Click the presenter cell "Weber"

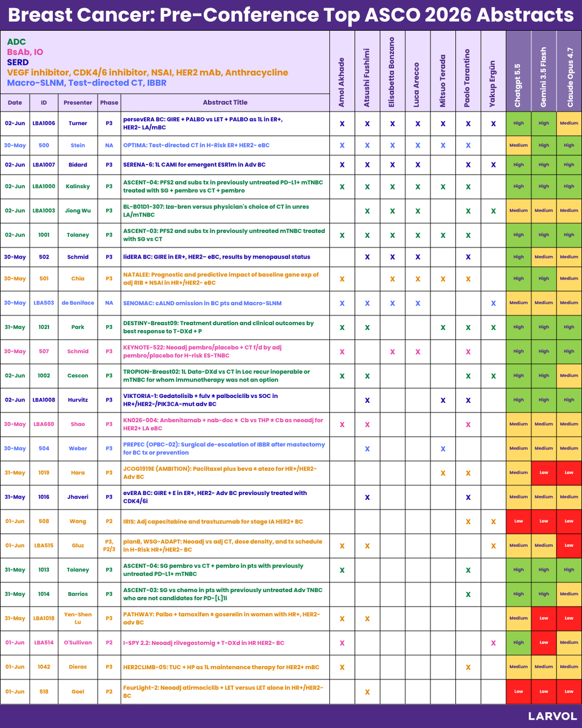tap(78, 448)
